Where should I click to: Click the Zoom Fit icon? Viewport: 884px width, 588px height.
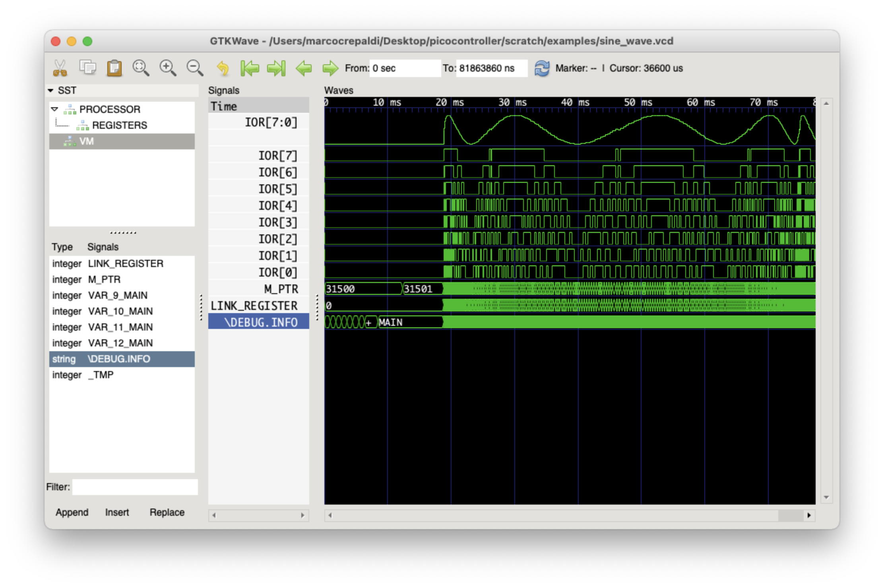(x=141, y=68)
